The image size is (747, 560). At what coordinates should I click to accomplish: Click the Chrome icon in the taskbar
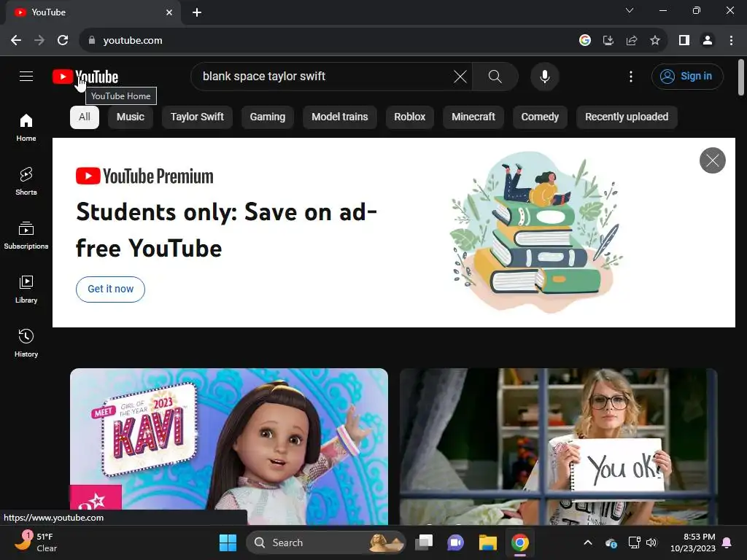519,542
